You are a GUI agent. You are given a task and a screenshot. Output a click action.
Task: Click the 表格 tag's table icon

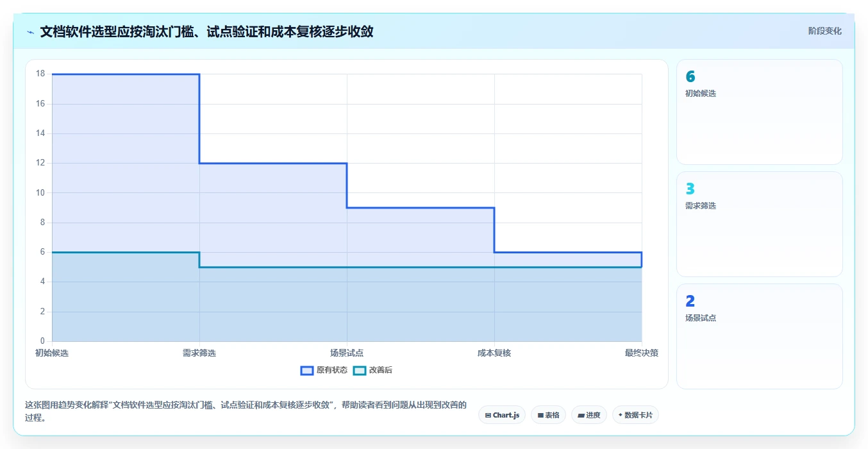click(x=540, y=416)
